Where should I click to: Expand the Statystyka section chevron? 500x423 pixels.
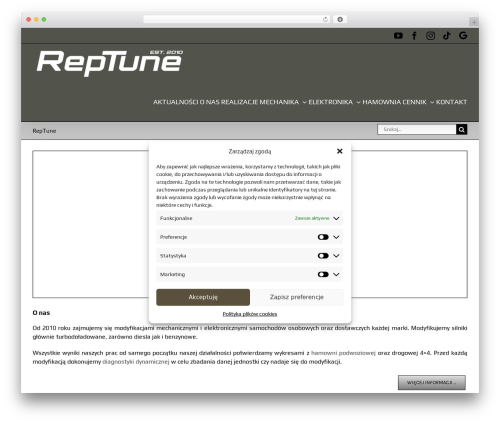pyautogui.click(x=336, y=256)
